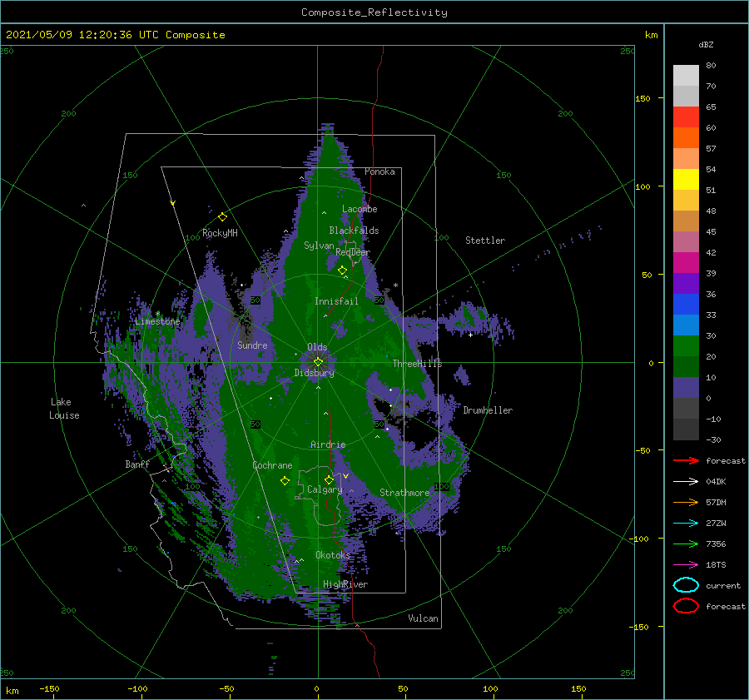Click the Lake Louise label
Screen dimensions: 749x700
(x=64, y=409)
